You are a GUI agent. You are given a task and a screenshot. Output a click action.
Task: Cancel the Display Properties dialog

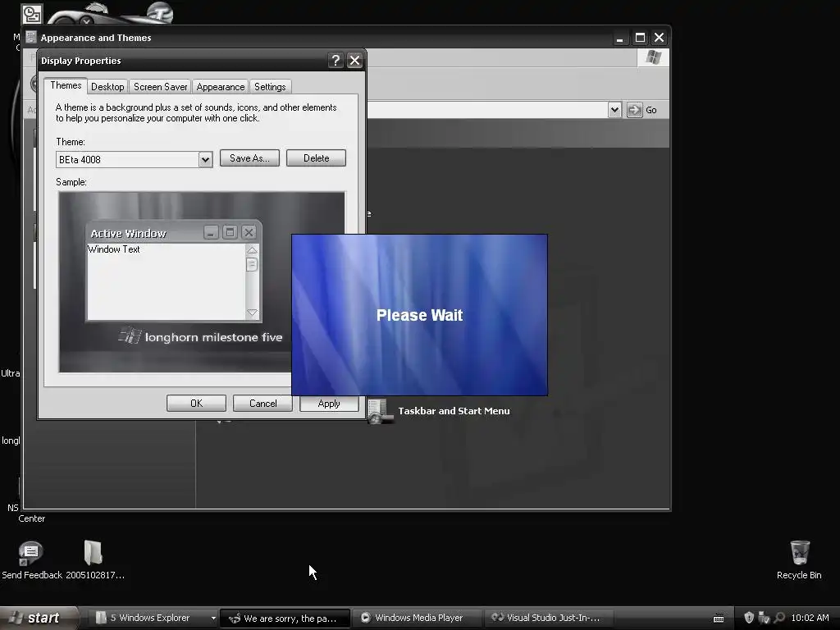[262, 404]
